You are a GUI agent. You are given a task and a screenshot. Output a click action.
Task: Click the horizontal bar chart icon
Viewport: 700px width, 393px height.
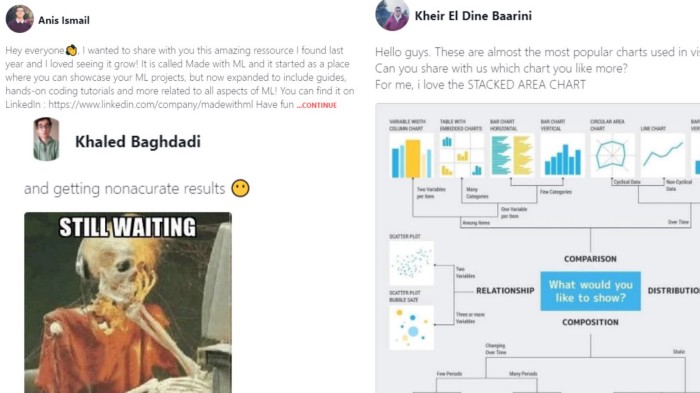[512, 155]
